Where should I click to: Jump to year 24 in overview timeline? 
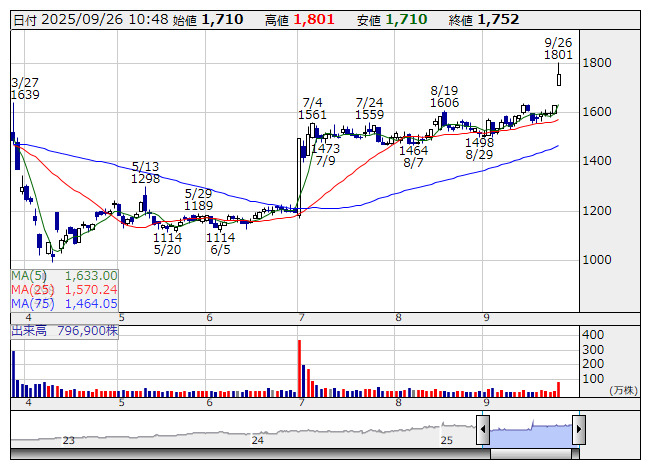click(258, 440)
